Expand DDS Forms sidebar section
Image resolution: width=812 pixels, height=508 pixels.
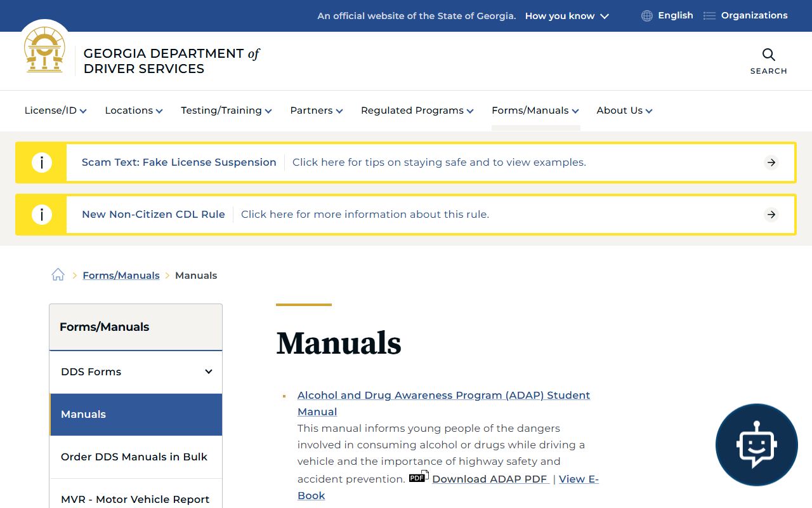click(x=208, y=371)
